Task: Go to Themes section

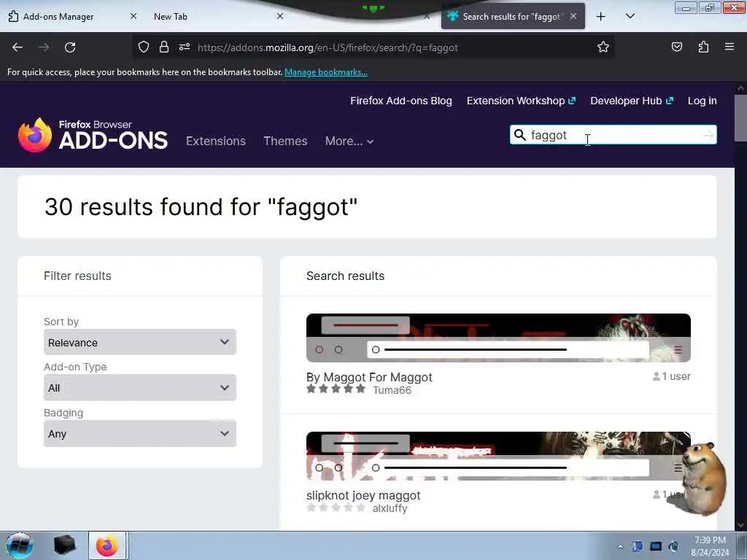Action: pos(285,141)
